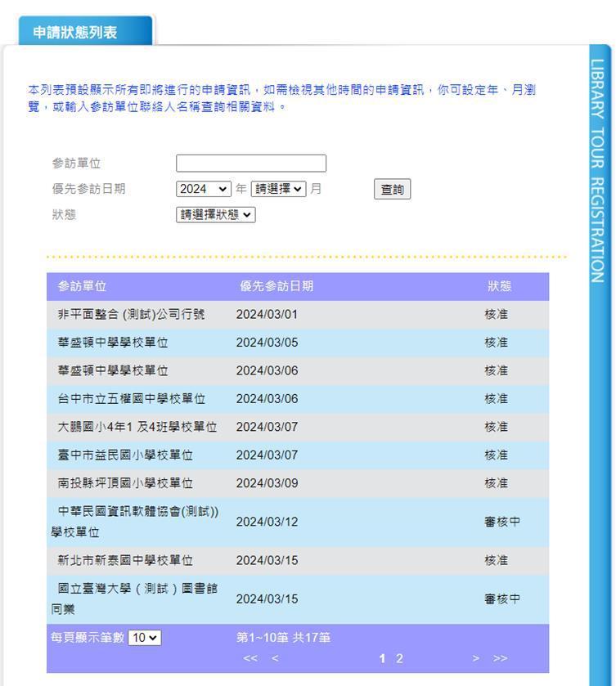
Task: Select row 中華民國資訊軟體協會(測試))學校單位
Action: pyautogui.click(x=298, y=522)
